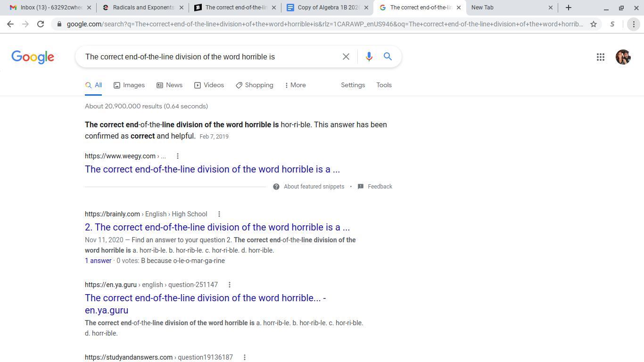Close the New Tab tab
Screen dimensions: 644x362
tap(551, 8)
